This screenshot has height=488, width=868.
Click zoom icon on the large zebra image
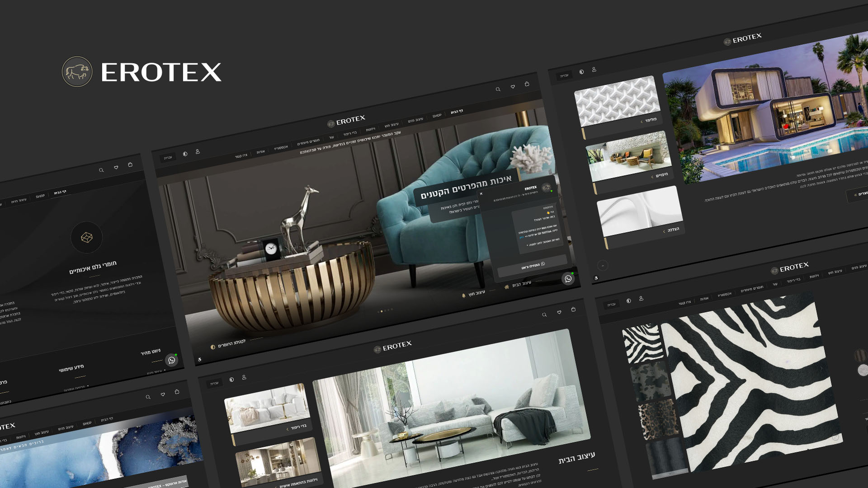[x=835, y=437]
